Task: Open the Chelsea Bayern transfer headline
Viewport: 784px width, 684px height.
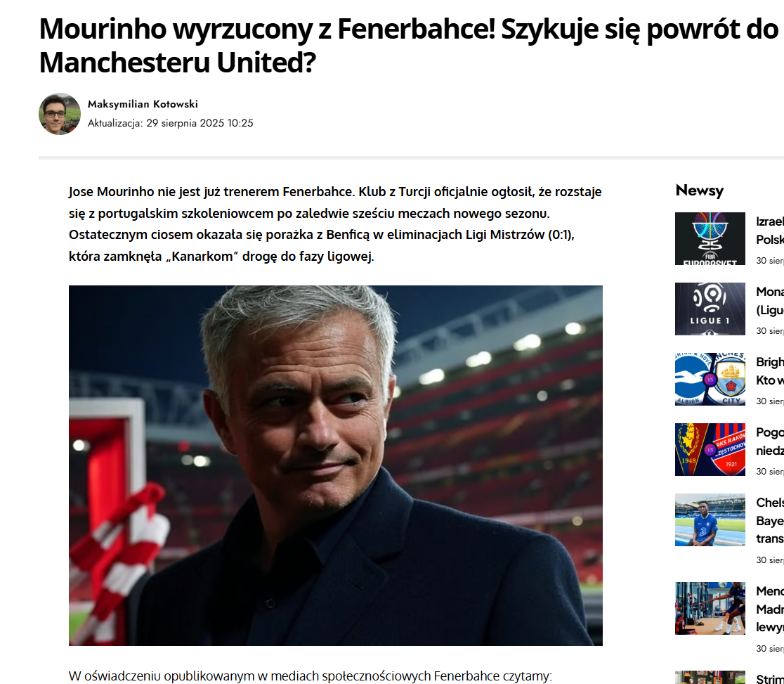Action: [x=770, y=520]
